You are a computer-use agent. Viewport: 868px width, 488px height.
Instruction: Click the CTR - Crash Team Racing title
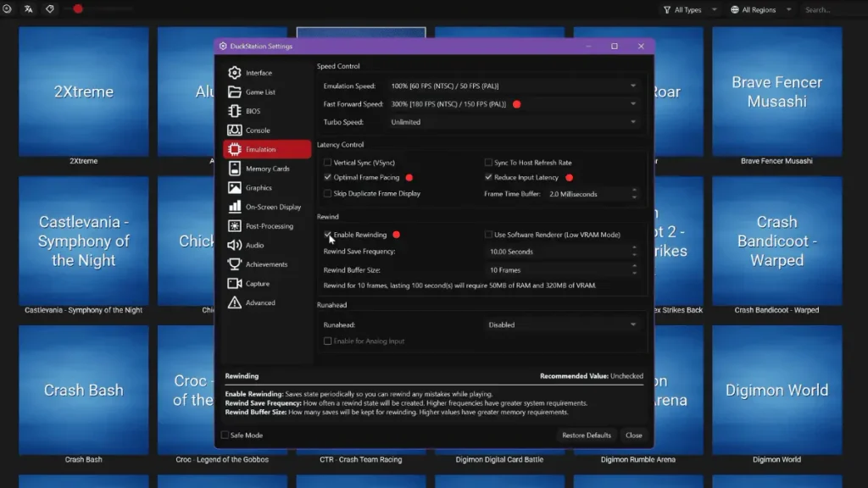coord(361,459)
